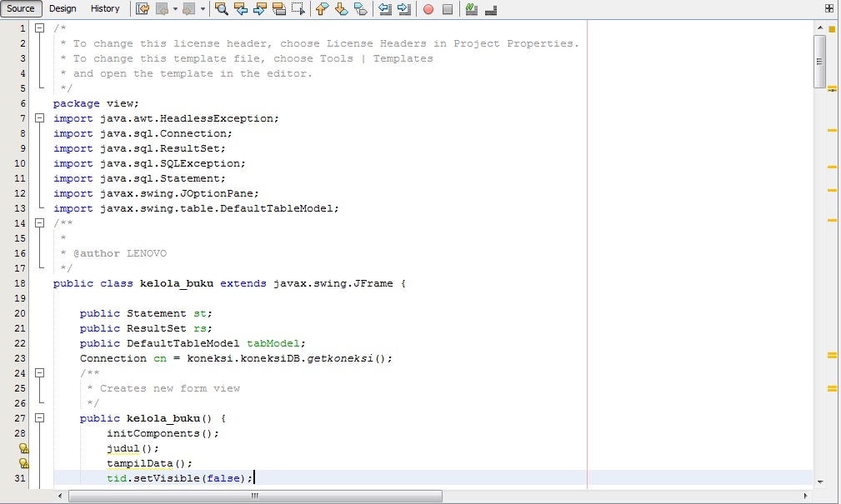This screenshot has height=504, width=841.
Task: Click the Last Edit Location icon
Action: click(x=140, y=8)
